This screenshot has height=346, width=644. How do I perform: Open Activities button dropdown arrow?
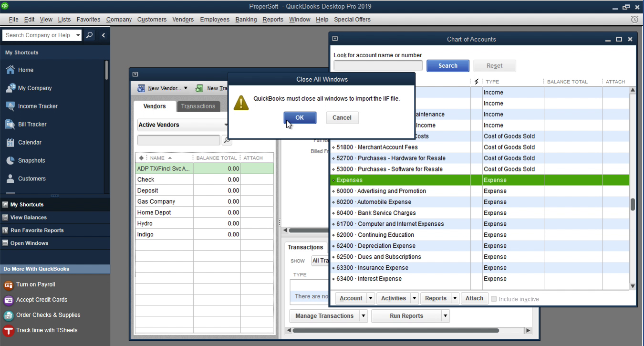pos(414,298)
